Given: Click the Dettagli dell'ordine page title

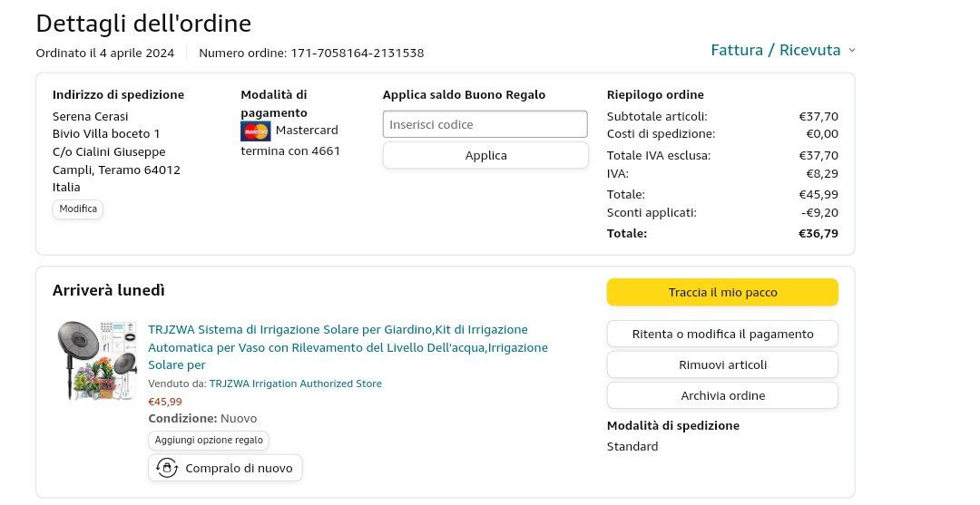Looking at the screenshot, I should (x=143, y=23).
